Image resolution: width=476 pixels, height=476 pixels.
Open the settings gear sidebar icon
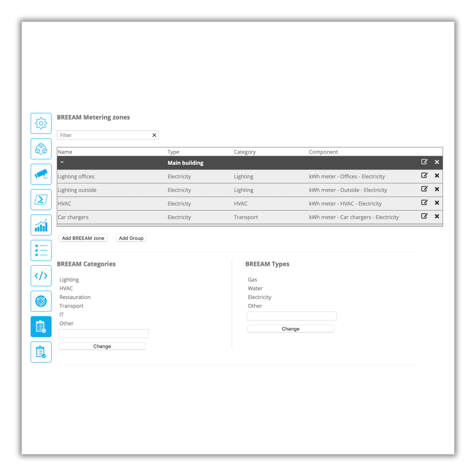[x=41, y=123]
